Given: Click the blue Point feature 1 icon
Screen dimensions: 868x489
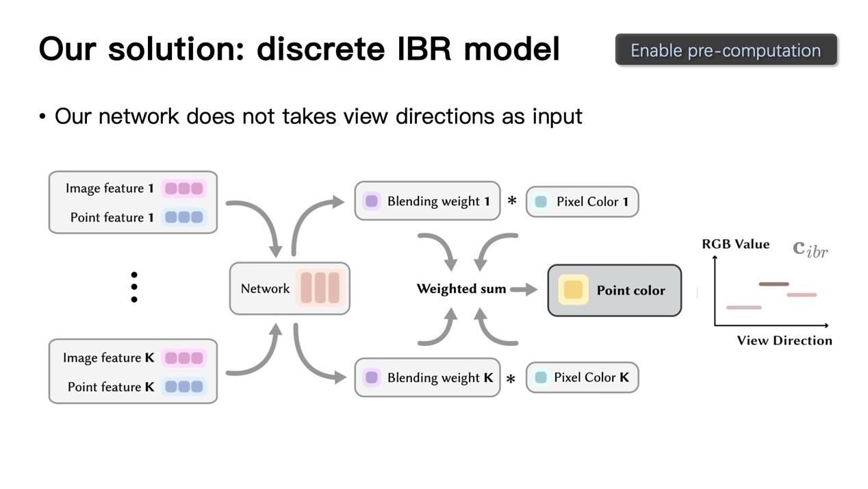Looking at the screenshot, I should pos(183,217).
